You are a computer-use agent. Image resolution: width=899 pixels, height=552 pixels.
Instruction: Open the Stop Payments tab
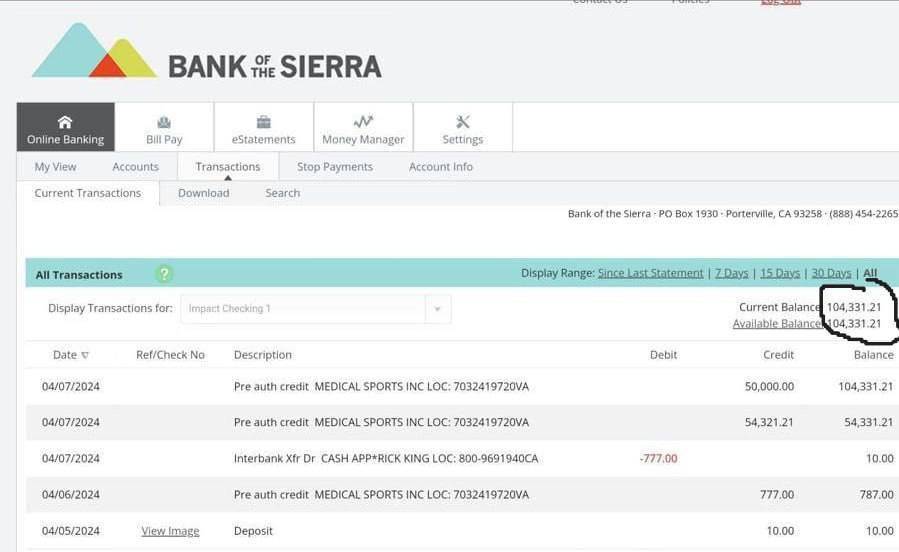point(335,167)
